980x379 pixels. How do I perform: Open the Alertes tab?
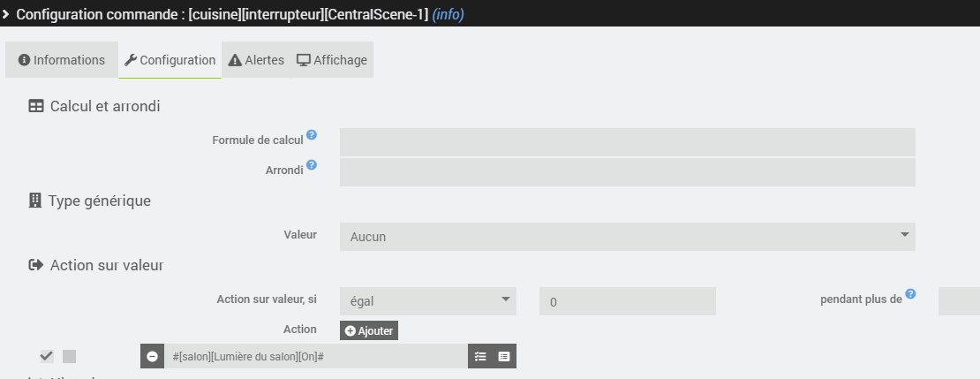(x=256, y=60)
